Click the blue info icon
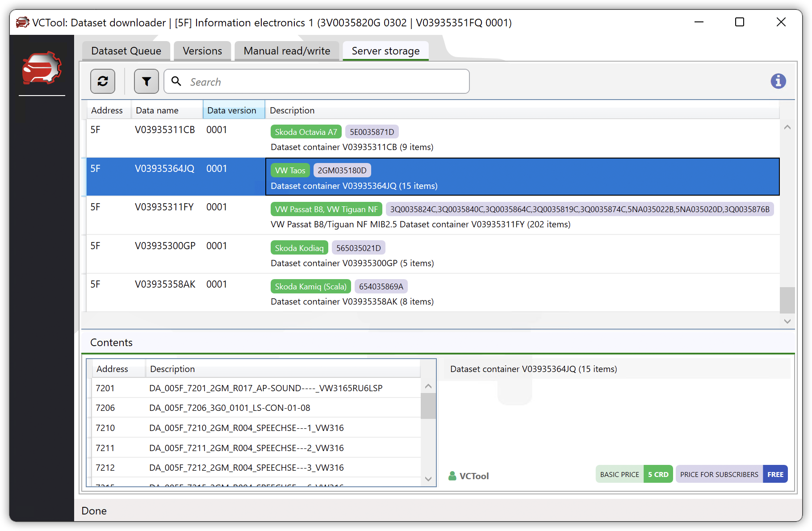Image resolution: width=812 pixels, height=531 pixels. (778, 81)
